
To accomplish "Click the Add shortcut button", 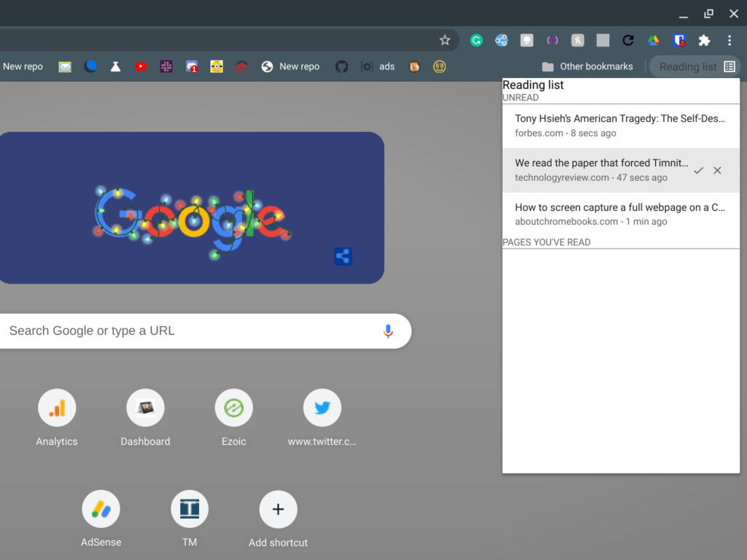I will coord(278,518).
